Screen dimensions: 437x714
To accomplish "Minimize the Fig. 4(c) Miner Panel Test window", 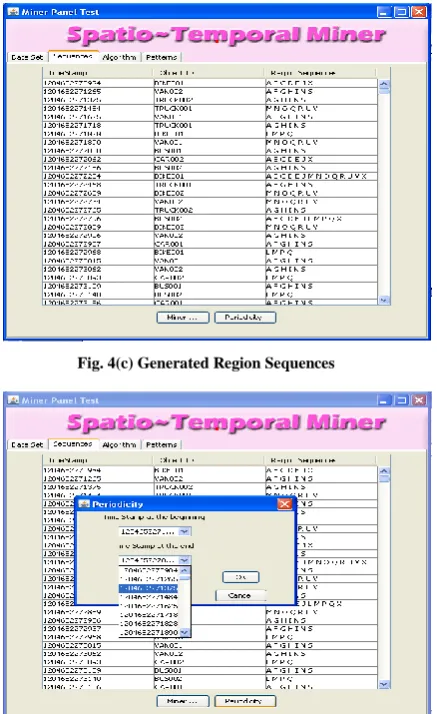I will tap(385, 12).
